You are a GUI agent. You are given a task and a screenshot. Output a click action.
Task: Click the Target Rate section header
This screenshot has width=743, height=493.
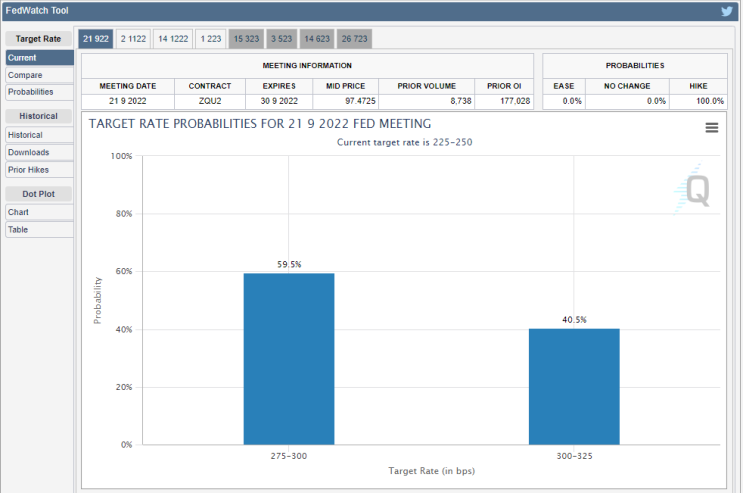click(x=38, y=39)
